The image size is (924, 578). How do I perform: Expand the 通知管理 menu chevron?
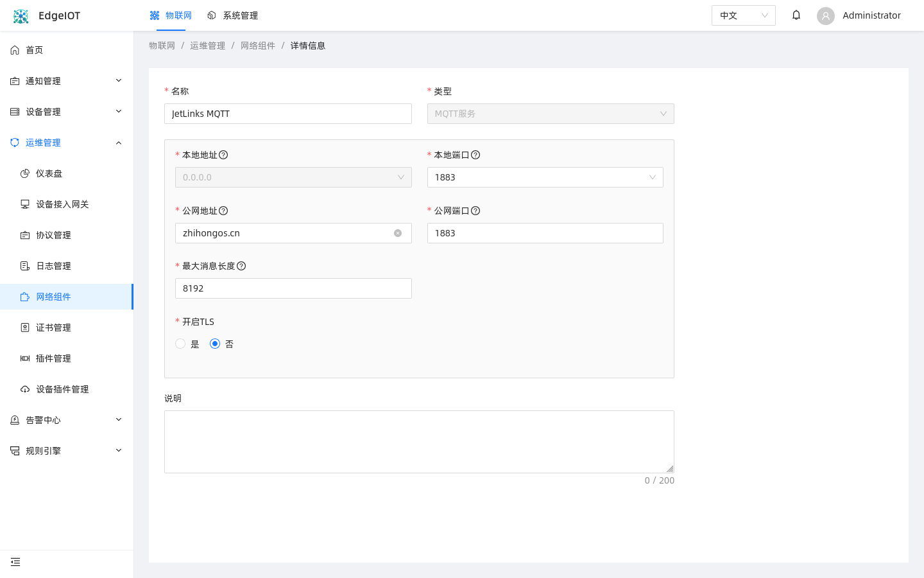(x=119, y=80)
